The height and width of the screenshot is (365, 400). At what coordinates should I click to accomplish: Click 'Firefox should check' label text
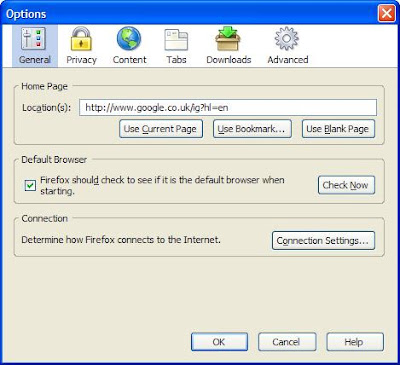pos(162,185)
